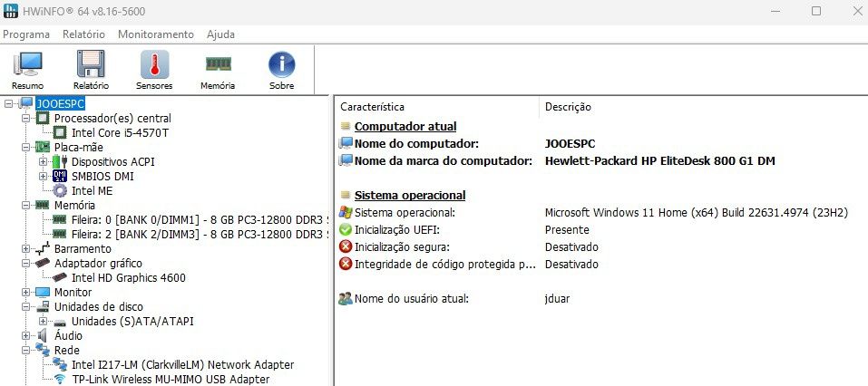Click the Processador(es) central chip icon
868x386 pixels.
[43, 118]
